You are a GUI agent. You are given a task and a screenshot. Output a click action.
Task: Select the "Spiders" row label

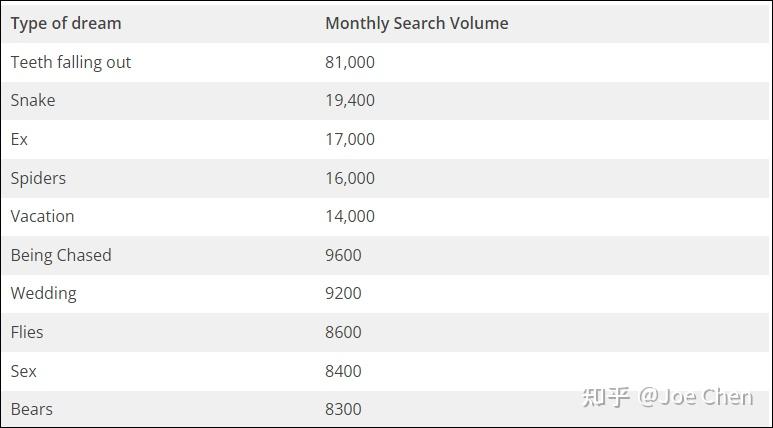pyautogui.click(x=38, y=178)
